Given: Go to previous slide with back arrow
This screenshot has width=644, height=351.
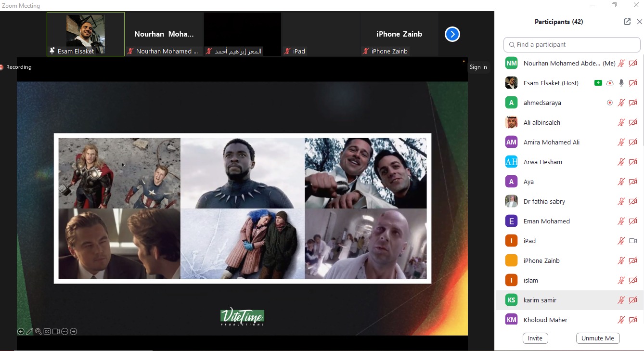Looking at the screenshot, I should pos(21,331).
